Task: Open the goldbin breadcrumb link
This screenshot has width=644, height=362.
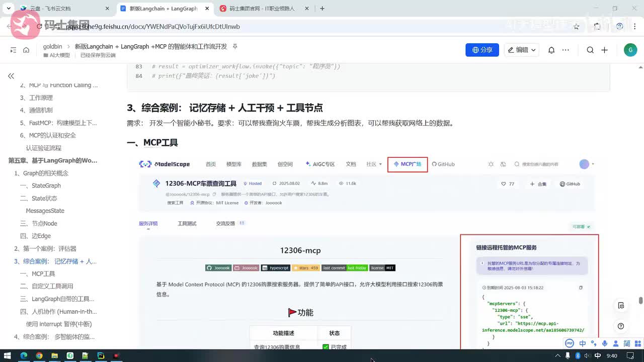Action: [x=52, y=46]
